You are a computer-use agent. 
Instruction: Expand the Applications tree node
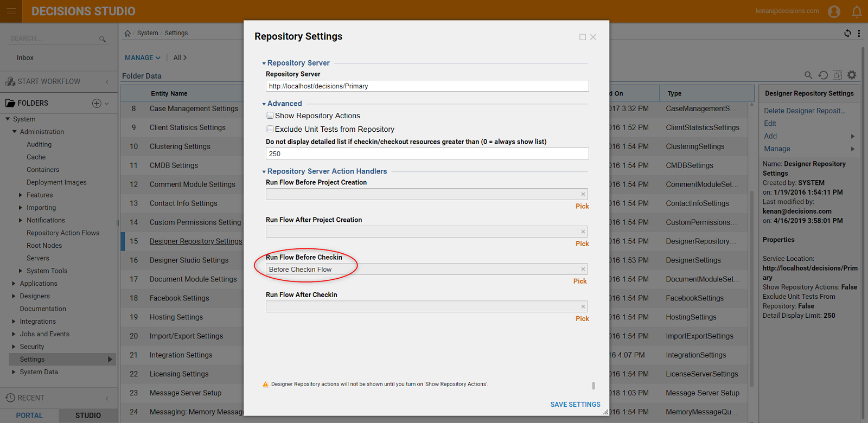tap(14, 283)
